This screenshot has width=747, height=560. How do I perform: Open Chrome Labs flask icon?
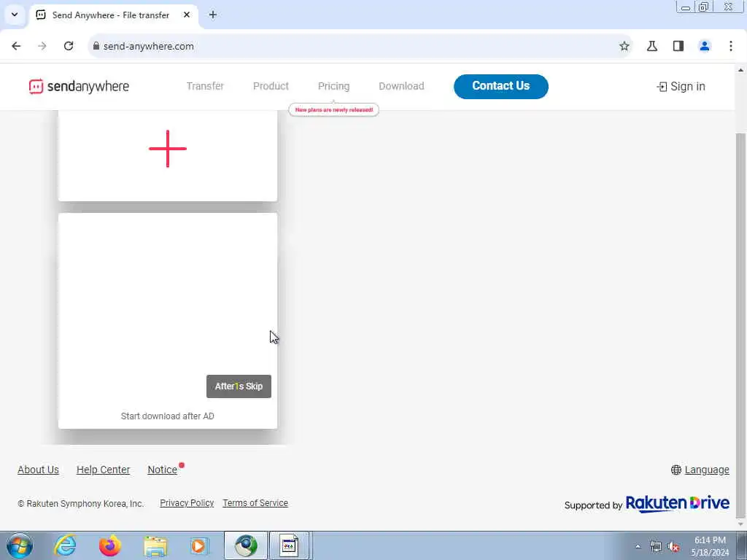652,46
